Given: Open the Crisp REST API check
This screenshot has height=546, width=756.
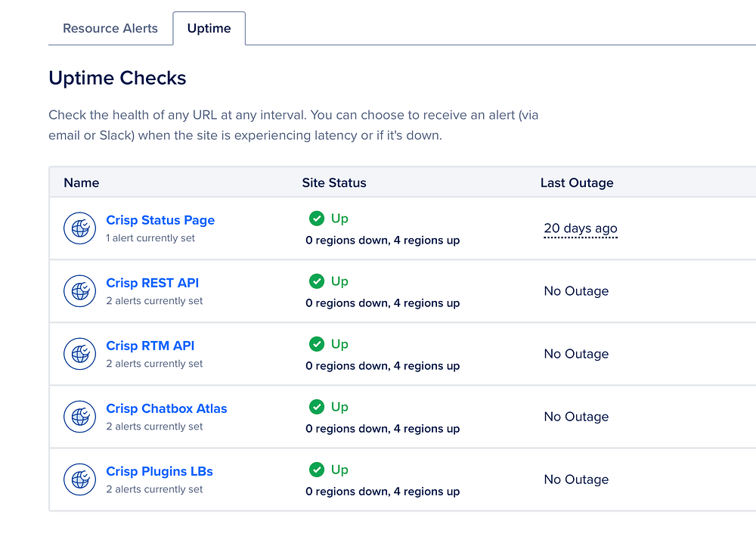Looking at the screenshot, I should pyautogui.click(x=153, y=283).
